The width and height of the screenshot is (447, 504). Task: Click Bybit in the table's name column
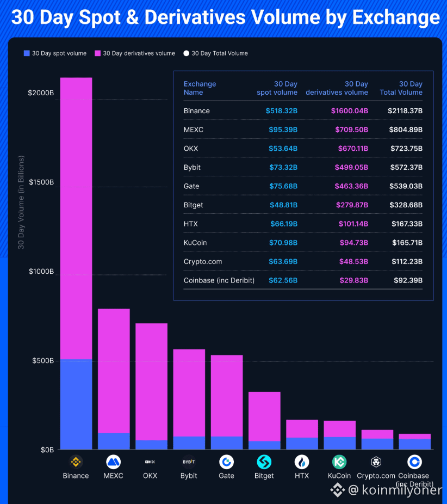pyautogui.click(x=192, y=168)
